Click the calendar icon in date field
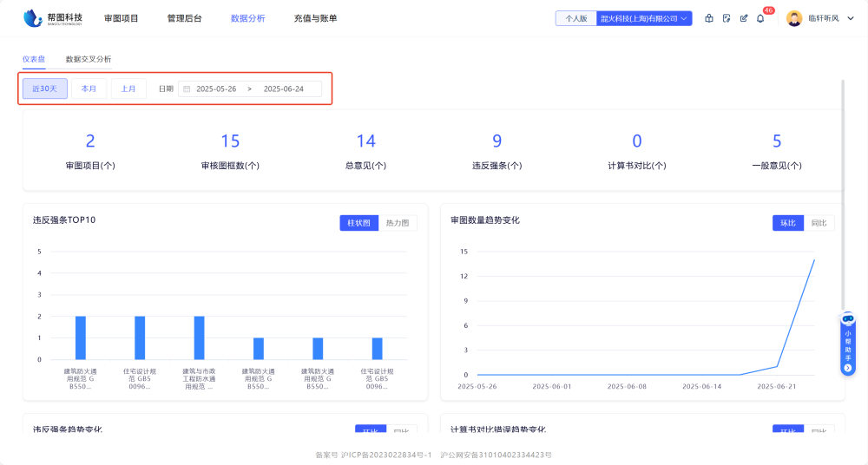 187,88
